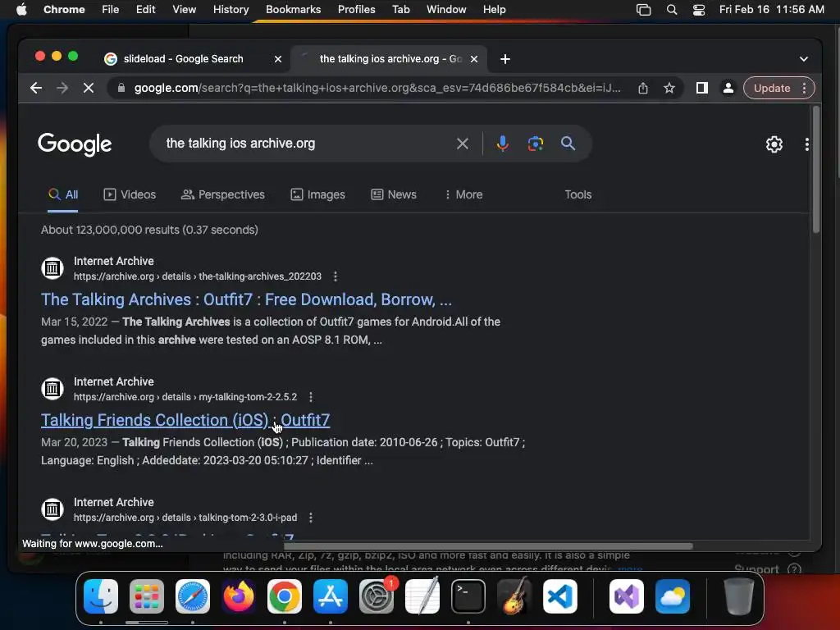Expand the More search filters menu
Viewport: 840px width, 630px height.
point(463,194)
